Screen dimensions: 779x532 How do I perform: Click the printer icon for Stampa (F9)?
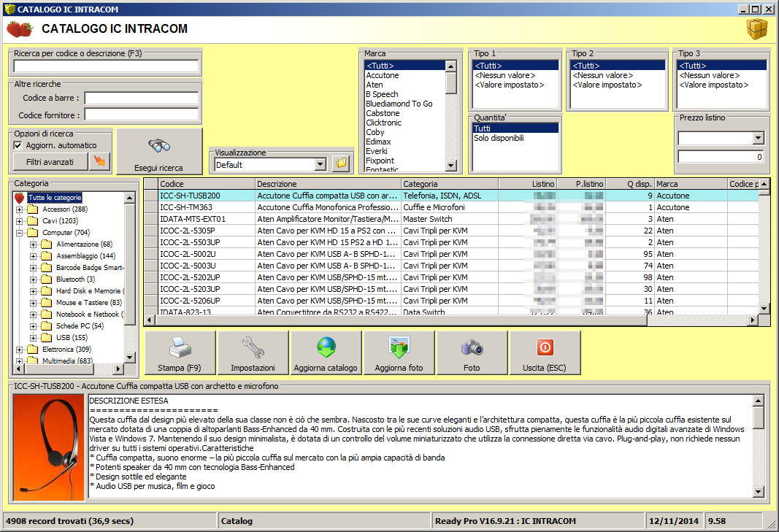tap(180, 347)
